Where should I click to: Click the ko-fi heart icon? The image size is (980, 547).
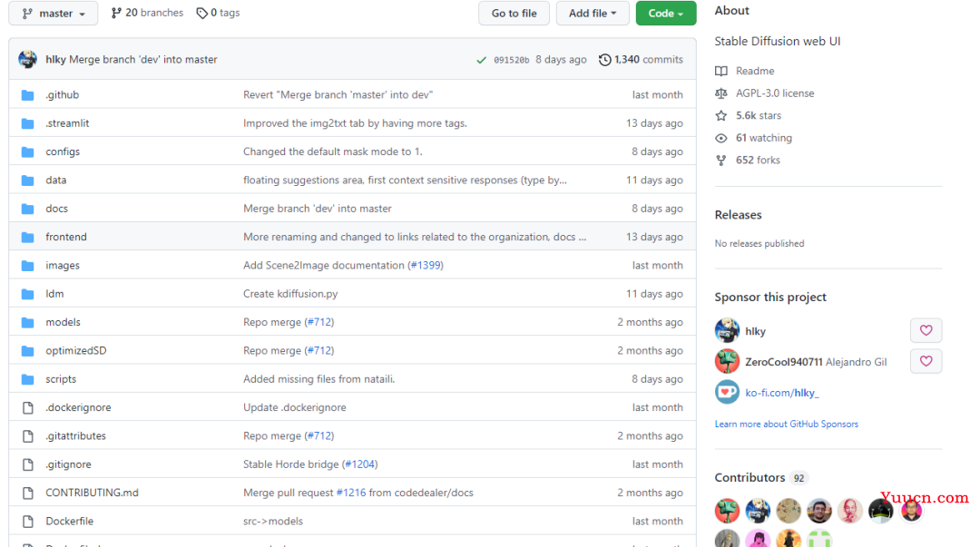[727, 392]
